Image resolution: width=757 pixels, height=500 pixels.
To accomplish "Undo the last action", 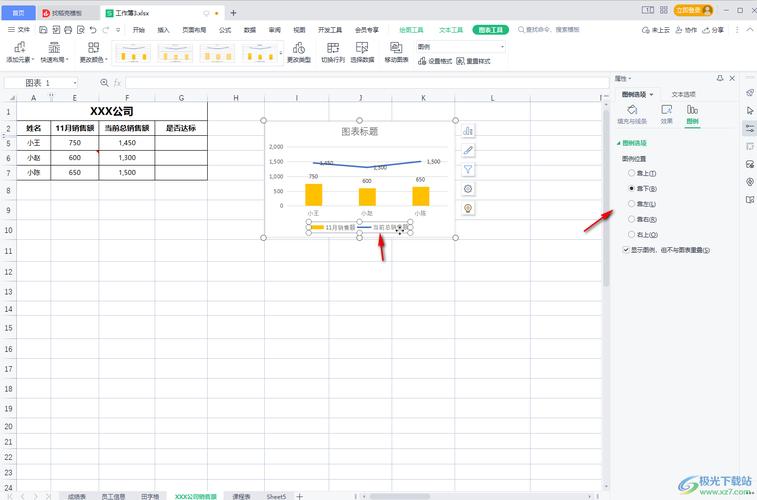I will point(93,30).
